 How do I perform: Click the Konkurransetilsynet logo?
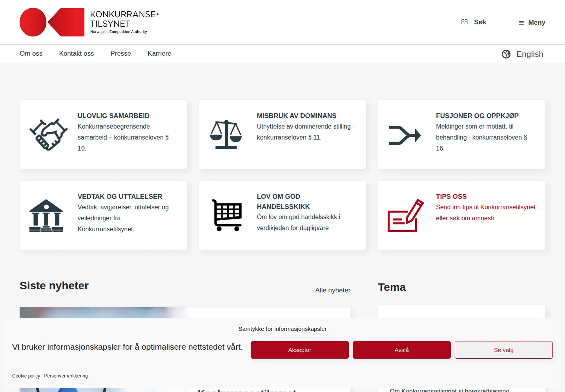pos(89,22)
